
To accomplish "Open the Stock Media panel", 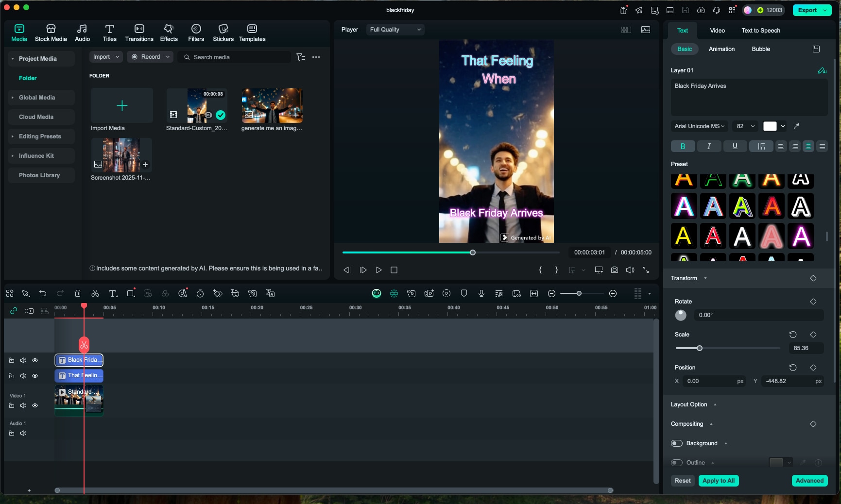I will click(x=51, y=33).
